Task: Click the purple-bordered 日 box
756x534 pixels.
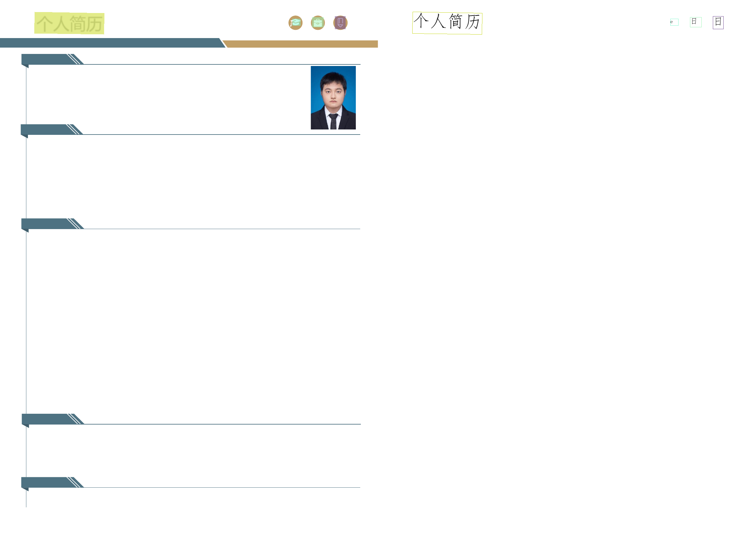Action: click(x=718, y=23)
